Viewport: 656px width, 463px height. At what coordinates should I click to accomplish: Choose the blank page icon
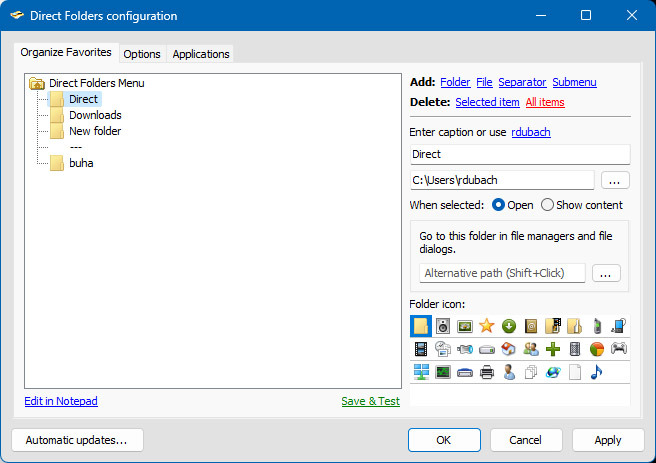(x=575, y=371)
